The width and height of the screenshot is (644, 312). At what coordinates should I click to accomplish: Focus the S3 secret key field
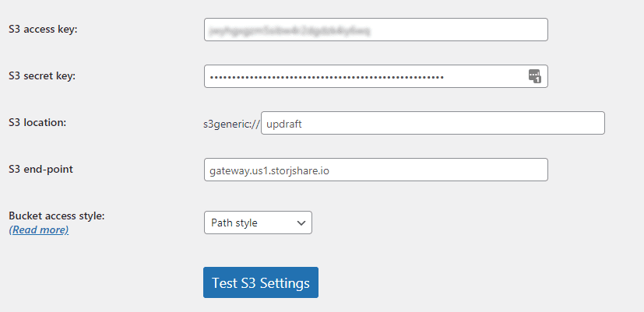pyautogui.click(x=376, y=76)
